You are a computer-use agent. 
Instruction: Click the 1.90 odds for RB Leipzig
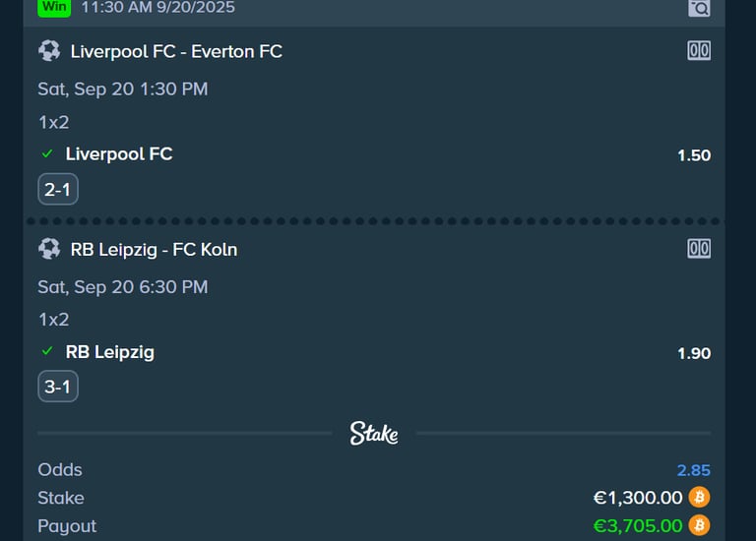(x=694, y=353)
